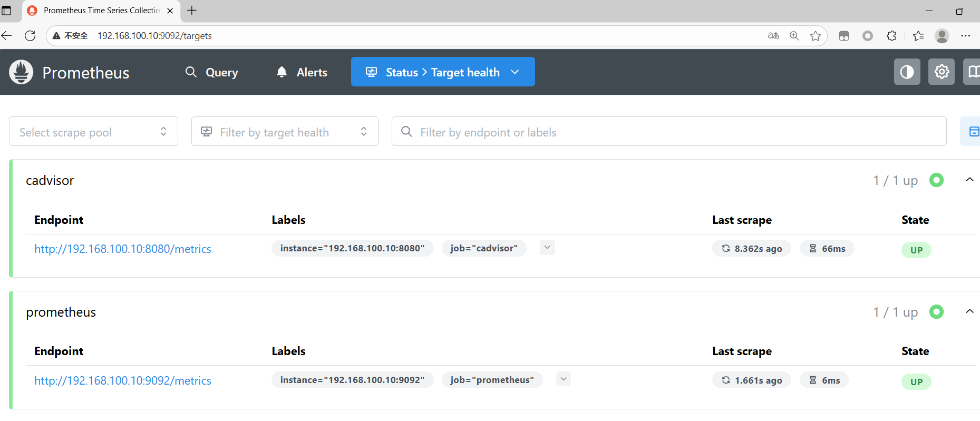
Task: Click the 1 / 1 up prometheus counter
Action: coord(895,312)
